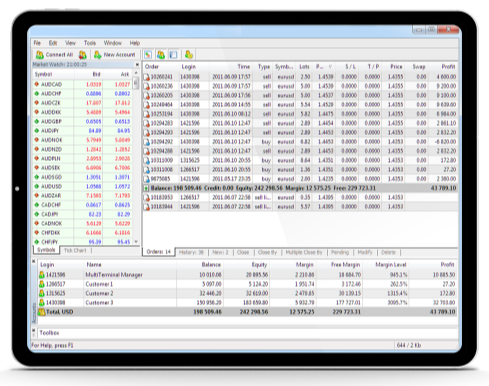Screen dimensions: 489x386
Task: Toggle the Accounts panel toolbar icon
Action: coord(161,55)
